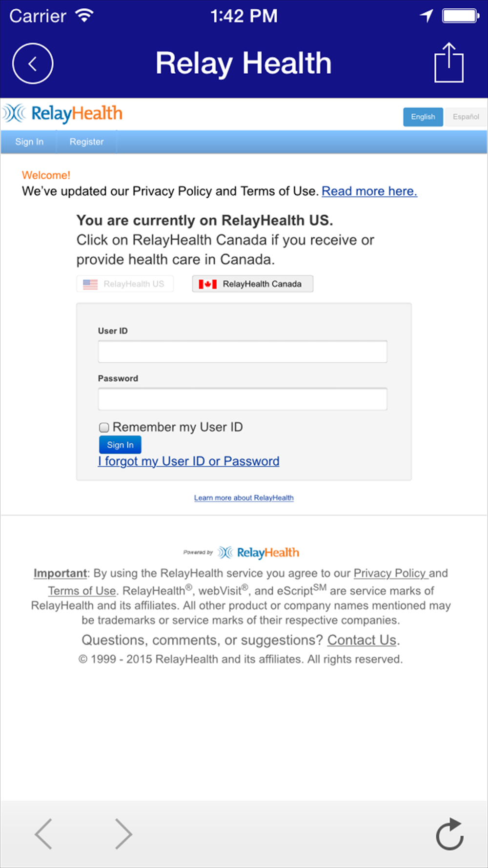Open the Sign In tab
Screen dimensions: 488x868
click(x=29, y=142)
